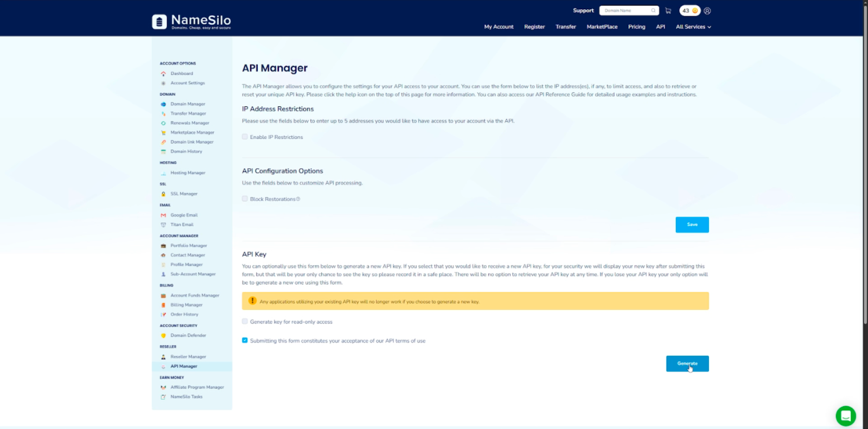Click the Google Email icon

pyautogui.click(x=163, y=215)
